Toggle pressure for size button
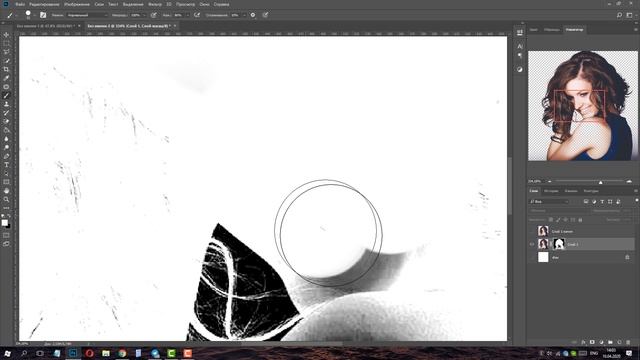The width and height of the screenshot is (640, 360). coord(265,15)
